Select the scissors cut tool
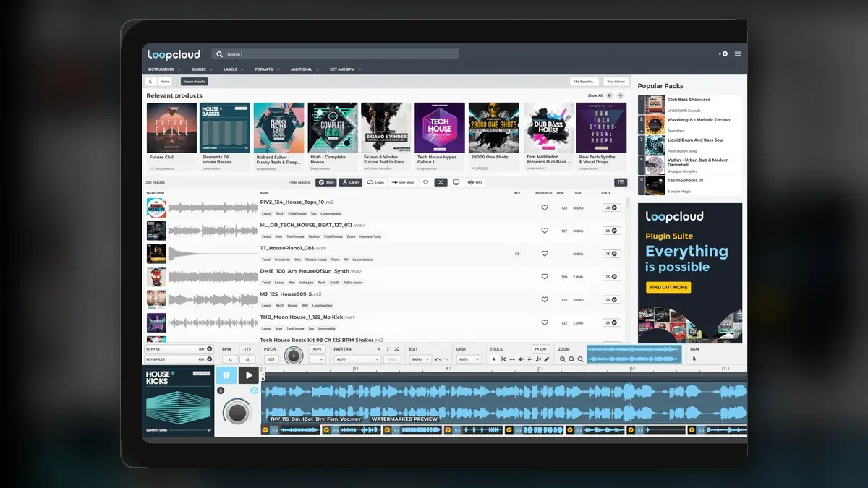Image resolution: width=868 pixels, height=488 pixels. click(503, 359)
